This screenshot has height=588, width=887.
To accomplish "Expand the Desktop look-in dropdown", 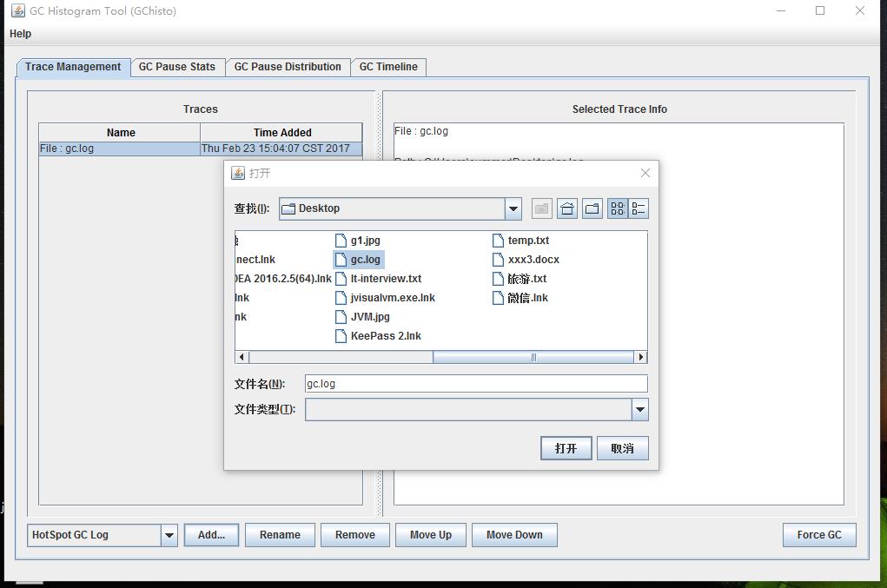I will point(513,208).
